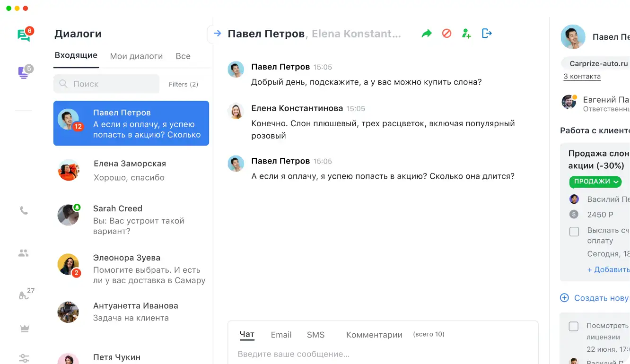Screen dimensions: 630x364
Task: Collapse the dialog panel with blue arrow
Action: coord(217,34)
